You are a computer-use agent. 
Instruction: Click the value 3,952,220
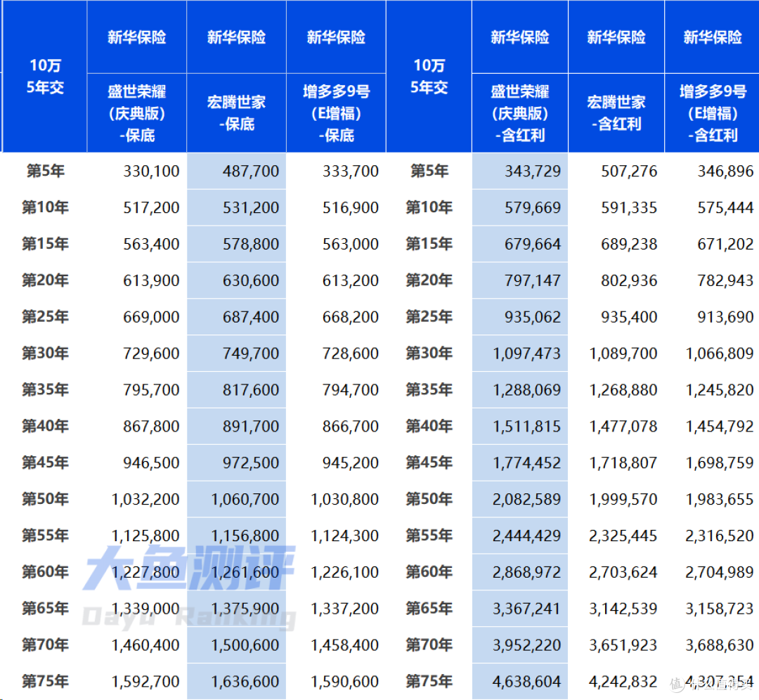pyautogui.click(x=526, y=645)
